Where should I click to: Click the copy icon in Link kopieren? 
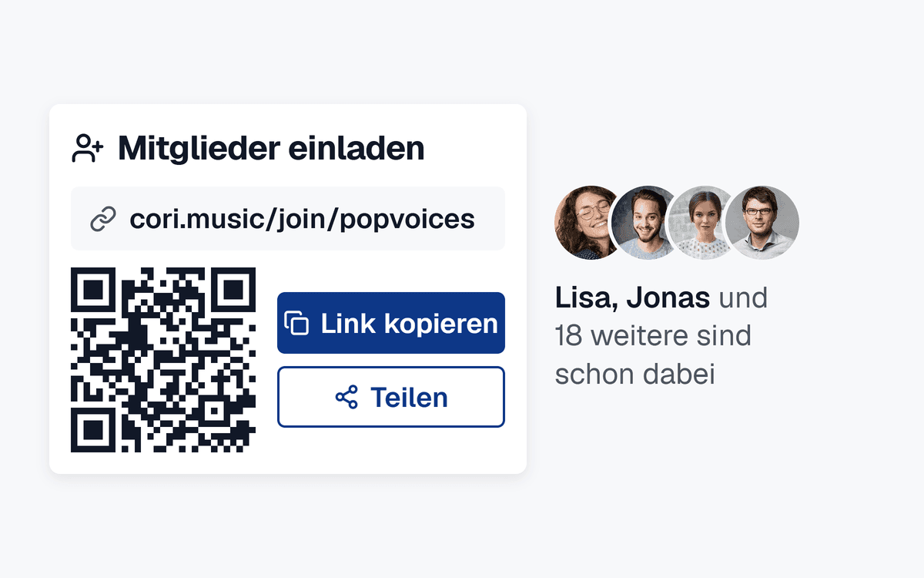(x=296, y=324)
